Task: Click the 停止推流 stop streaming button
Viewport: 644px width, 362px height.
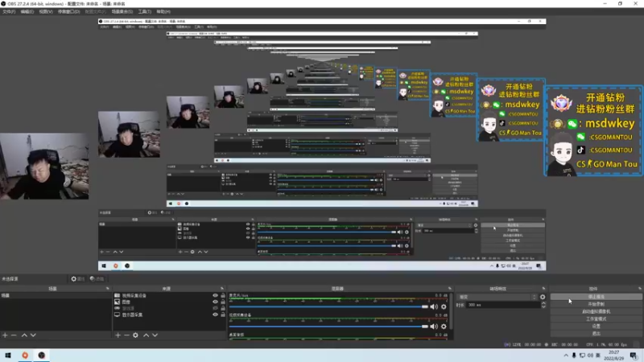Action: point(596,297)
